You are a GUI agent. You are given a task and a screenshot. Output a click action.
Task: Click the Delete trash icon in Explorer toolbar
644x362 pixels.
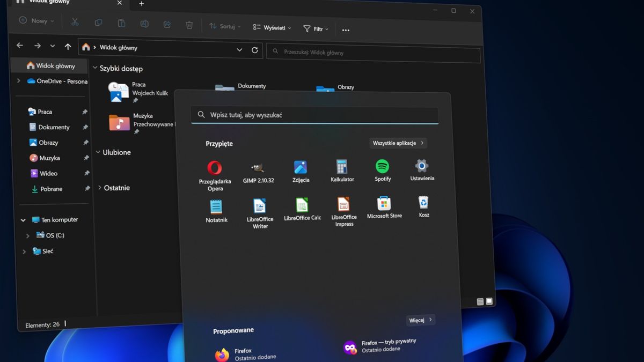pyautogui.click(x=189, y=25)
